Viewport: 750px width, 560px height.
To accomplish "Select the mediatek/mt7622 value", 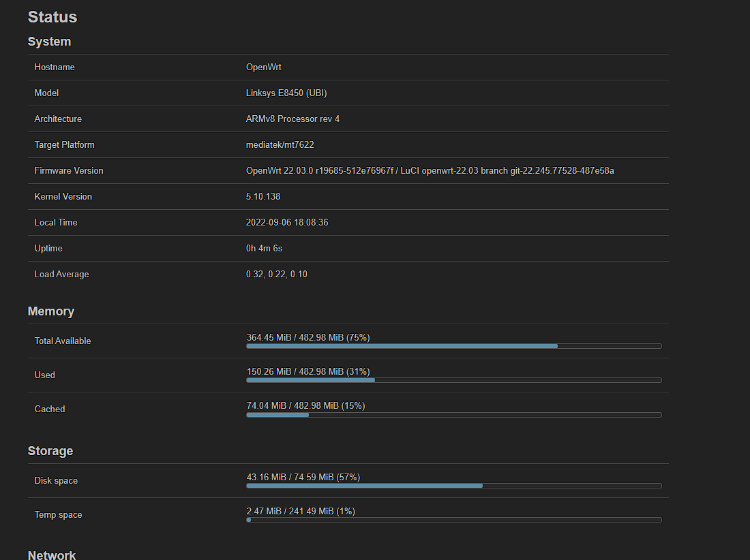I will 280,145.
